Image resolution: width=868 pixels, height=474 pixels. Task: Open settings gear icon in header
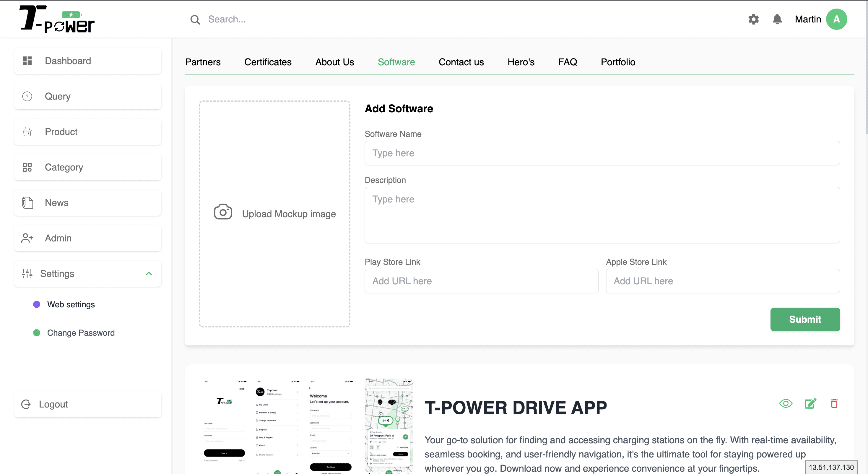click(x=753, y=19)
